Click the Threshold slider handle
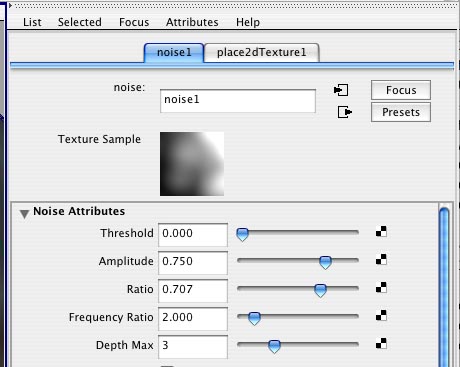460x367 pixels. (242, 234)
